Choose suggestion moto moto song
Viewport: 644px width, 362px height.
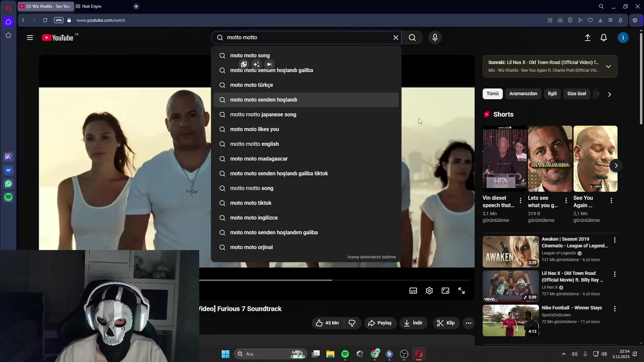(306, 55)
